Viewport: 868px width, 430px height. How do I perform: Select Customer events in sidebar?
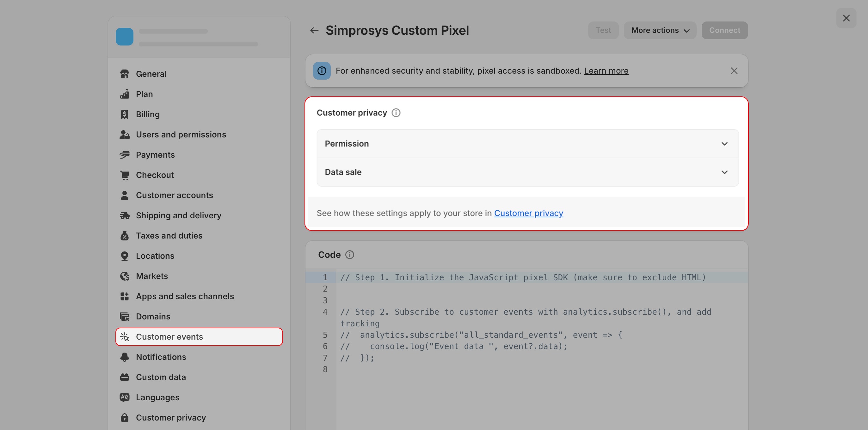pyautogui.click(x=199, y=336)
